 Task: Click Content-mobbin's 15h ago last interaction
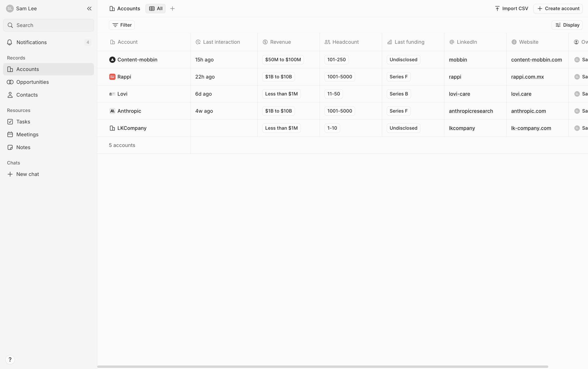[204, 60]
